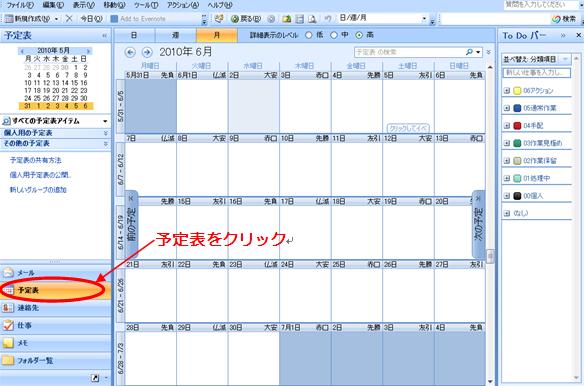Click the help question input box

click(541, 5)
